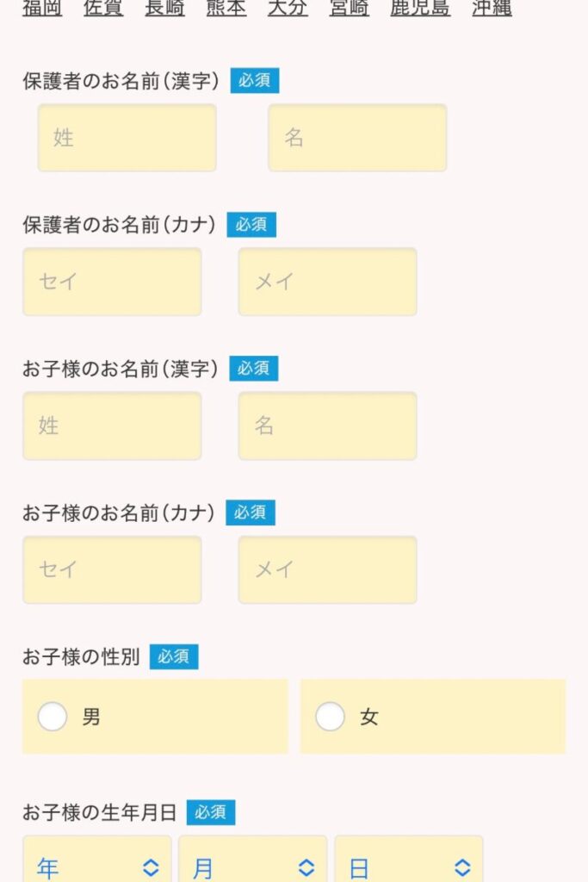Click the 佐賀 prefecture link
The image size is (588, 882).
click(103, 9)
